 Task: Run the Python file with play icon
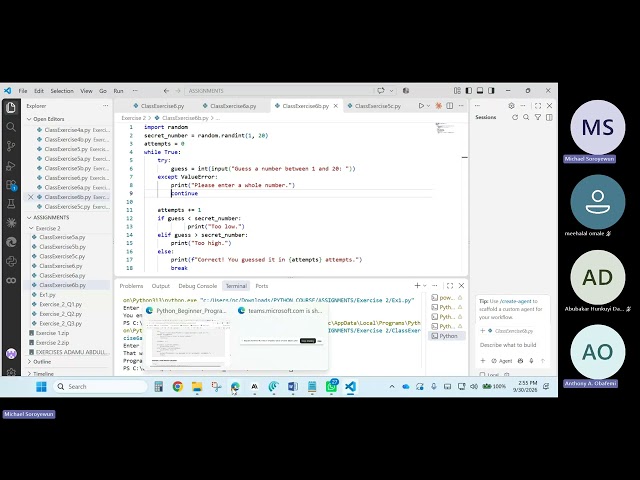421,106
